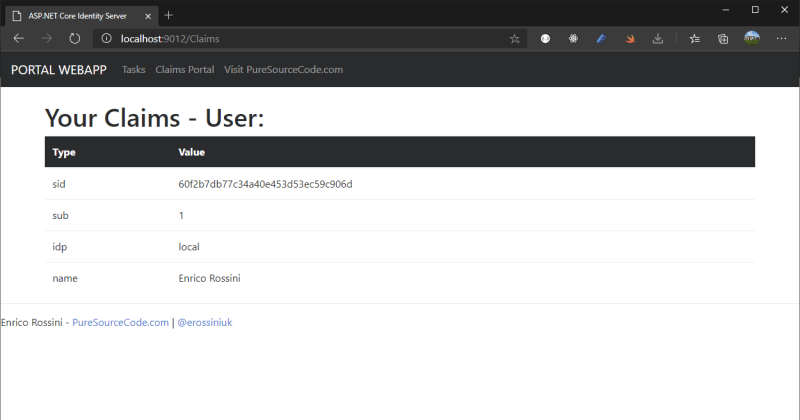Click the Value column header

[x=191, y=152]
